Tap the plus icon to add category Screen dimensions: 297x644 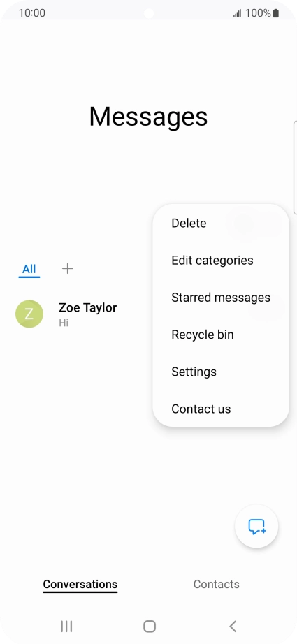coord(67,269)
